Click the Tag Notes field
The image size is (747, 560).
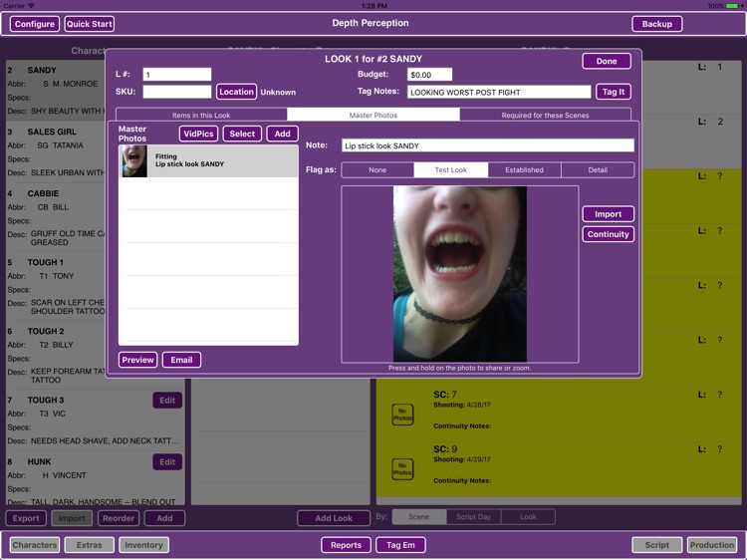tap(499, 92)
